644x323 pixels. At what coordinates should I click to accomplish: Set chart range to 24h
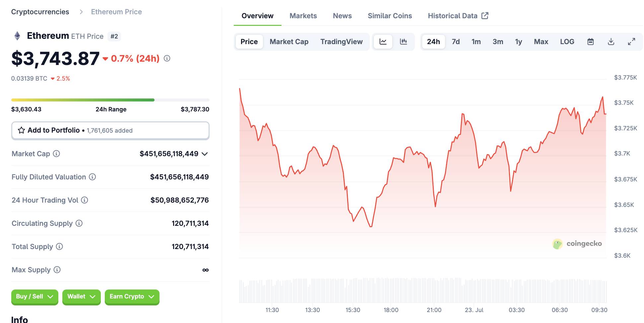pyautogui.click(x=433, y=42)
